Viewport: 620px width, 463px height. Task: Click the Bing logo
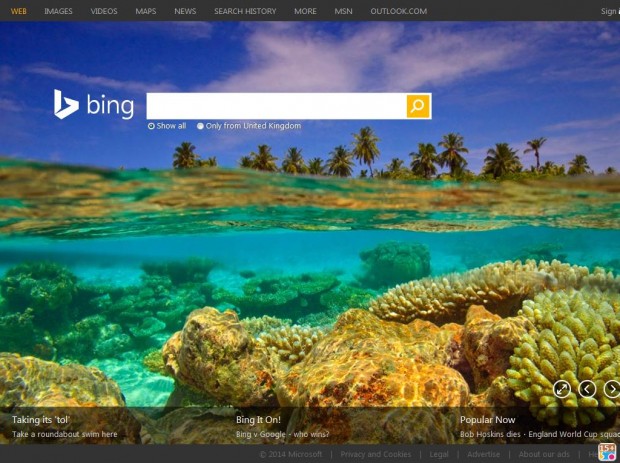(x=93, y=105)
